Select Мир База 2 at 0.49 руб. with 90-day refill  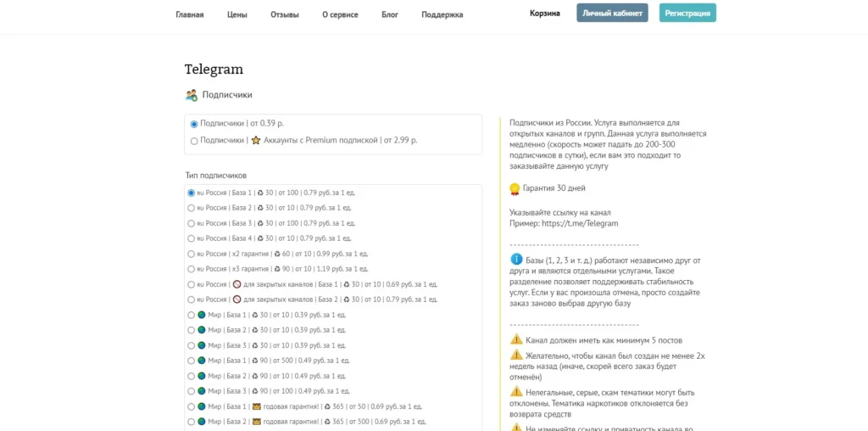point(191,376)
